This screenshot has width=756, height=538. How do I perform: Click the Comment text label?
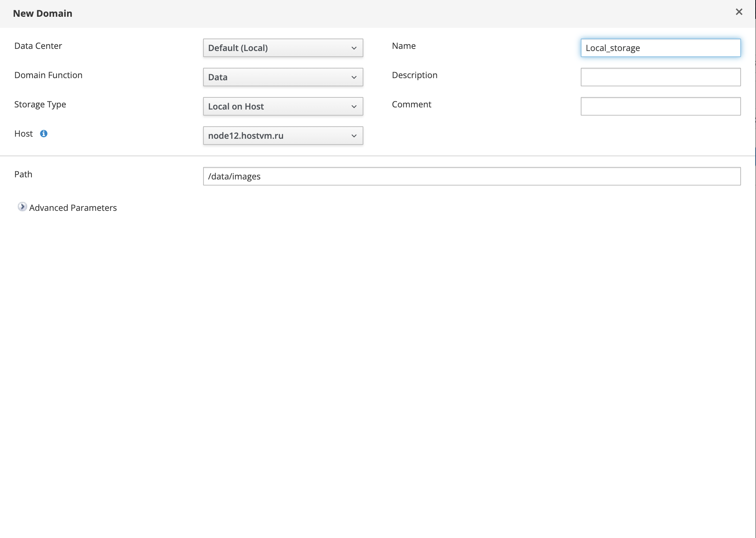click(411, 105)
